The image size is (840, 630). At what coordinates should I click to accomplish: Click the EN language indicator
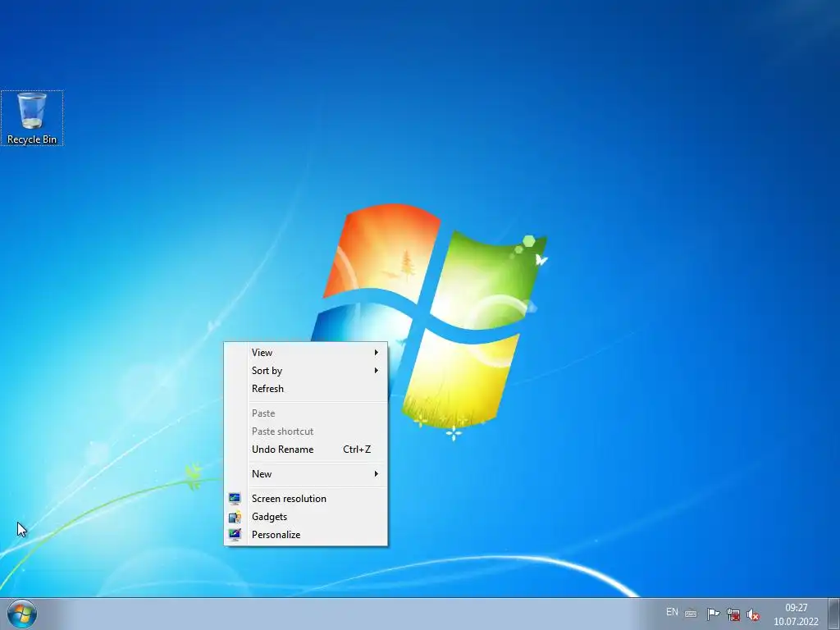[x=672, y=612]
